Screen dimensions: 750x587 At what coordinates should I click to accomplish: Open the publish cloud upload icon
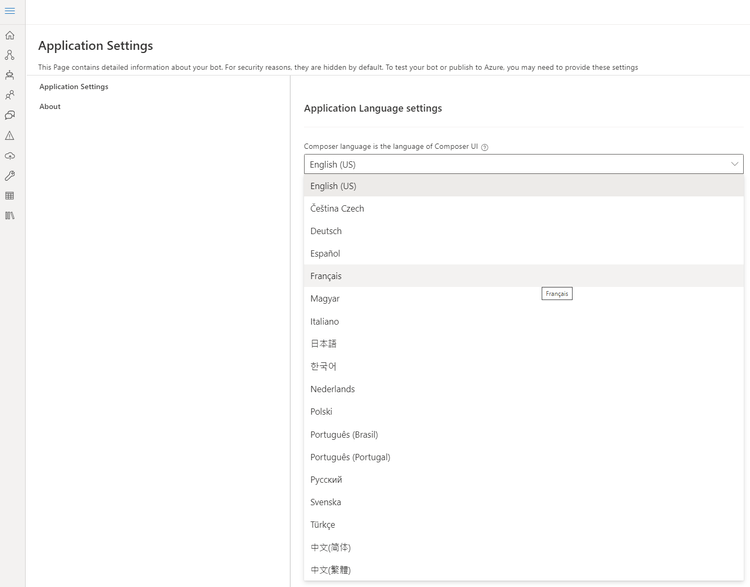click(10, 156)
